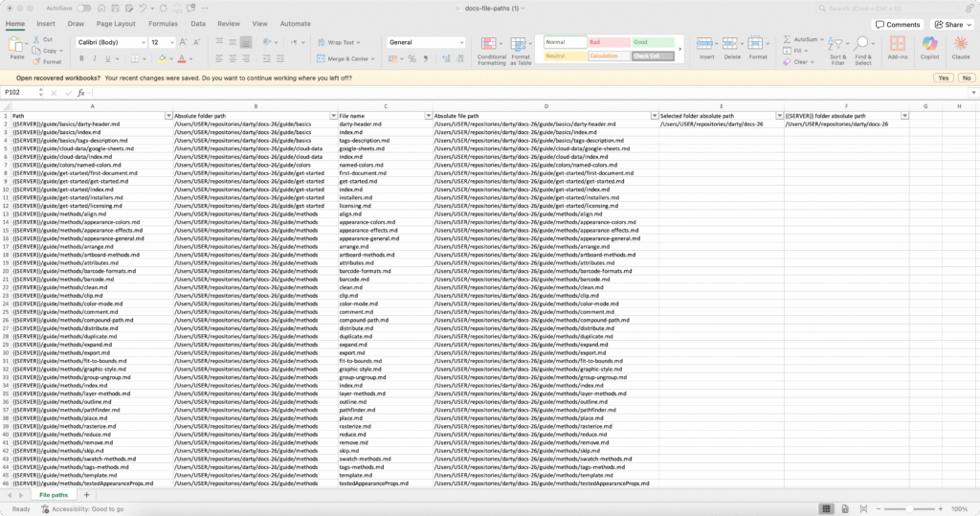This screenshot has height=516, width=980.
Task: Decrease font size with small A icon
Action: pyautogui.click(x=197, y=42)
